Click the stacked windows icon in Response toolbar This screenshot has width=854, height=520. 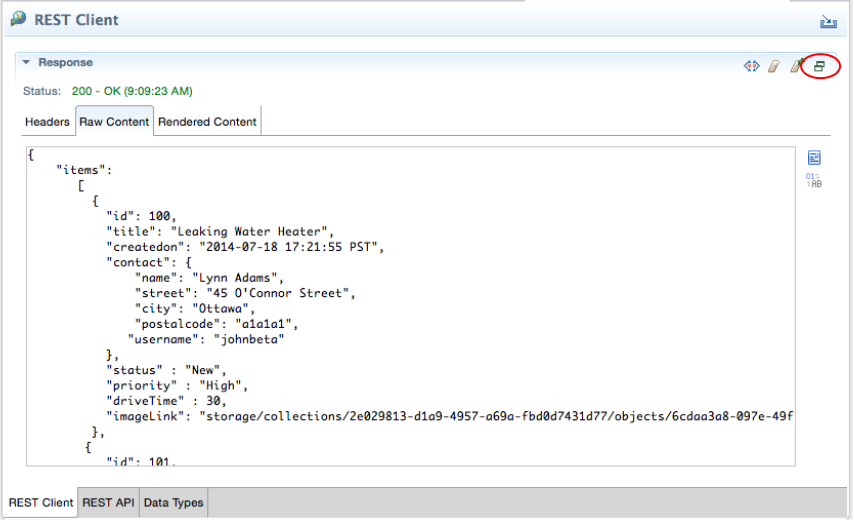pos(819,66)
